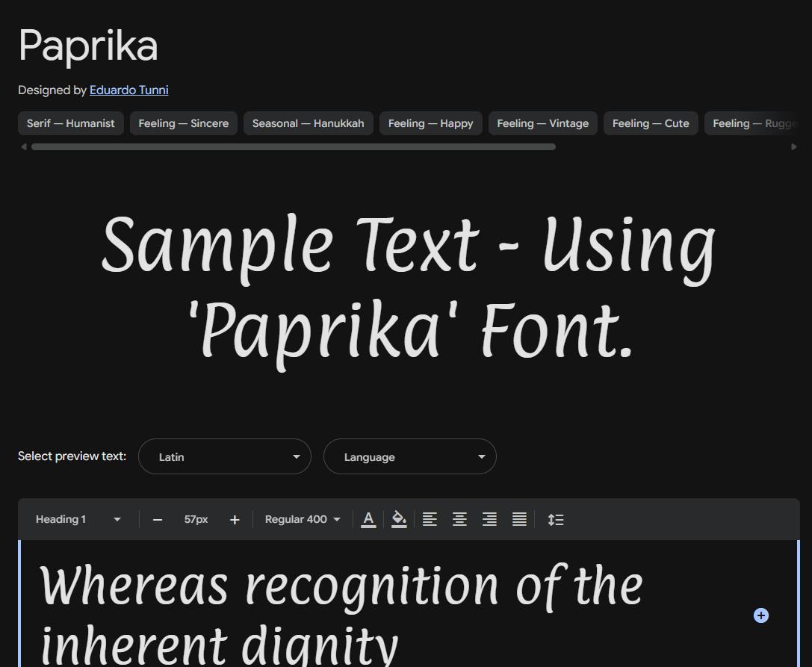Increase font size with plus button
The image size is (812, 667).
pyautogui.click(x=235, y=519)
